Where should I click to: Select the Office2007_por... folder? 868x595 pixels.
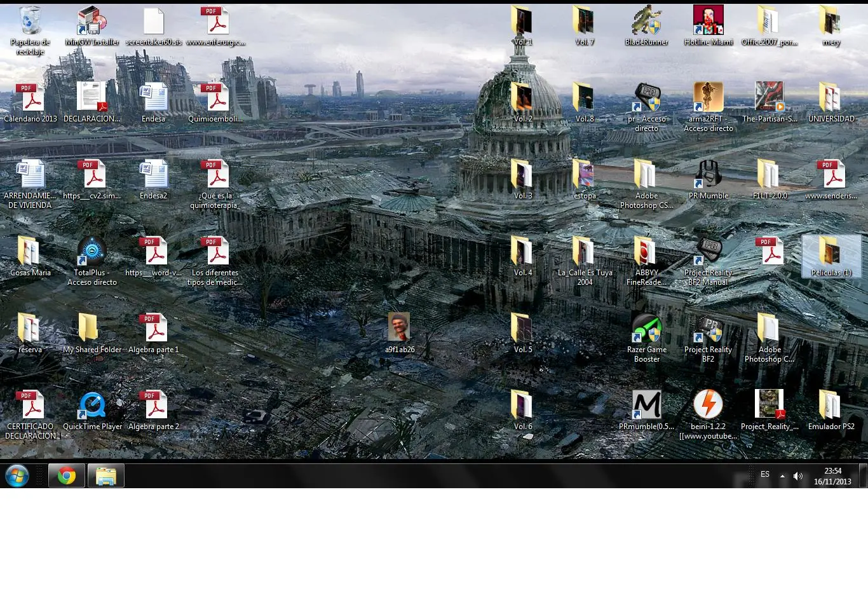point(770,27)
